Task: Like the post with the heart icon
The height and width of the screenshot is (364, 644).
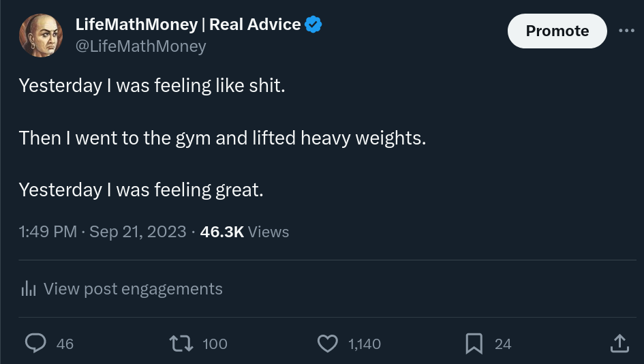Action: (328, 344)
